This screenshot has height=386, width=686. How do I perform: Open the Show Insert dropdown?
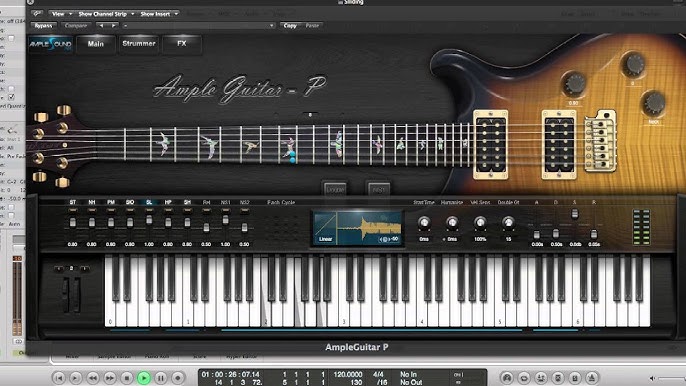pyautogui.click(x=159, y=14)
